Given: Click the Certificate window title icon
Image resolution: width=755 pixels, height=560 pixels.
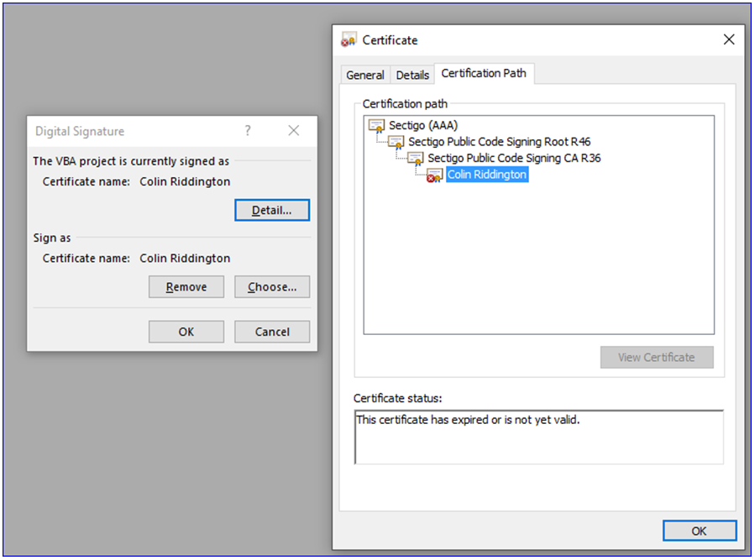Looking at the screenshot, I should pyautogui.click(x=349, y=40).
